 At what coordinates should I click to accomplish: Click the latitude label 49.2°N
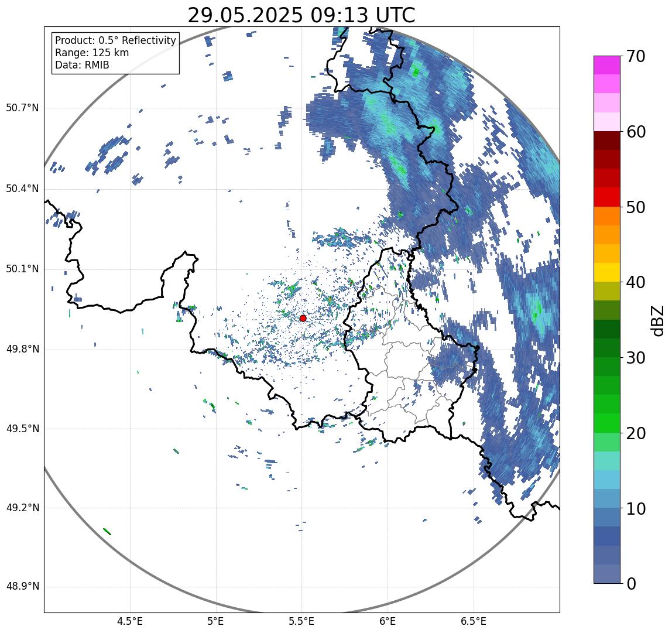[22, 508]
